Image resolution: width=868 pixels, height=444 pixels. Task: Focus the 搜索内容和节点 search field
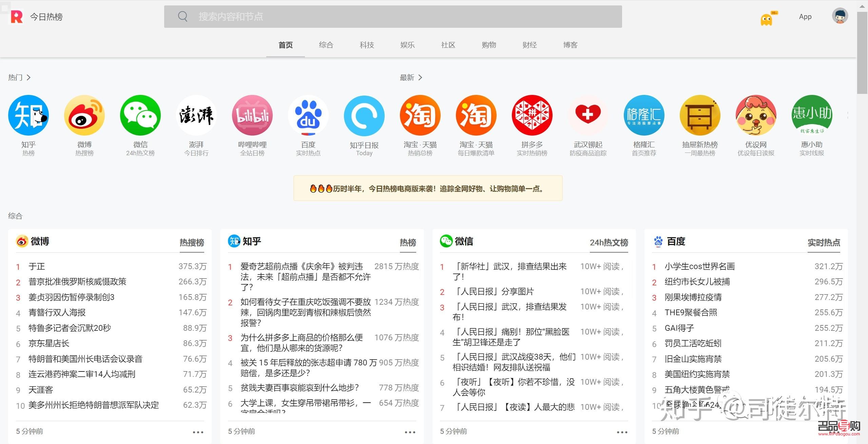coord(393,17)
